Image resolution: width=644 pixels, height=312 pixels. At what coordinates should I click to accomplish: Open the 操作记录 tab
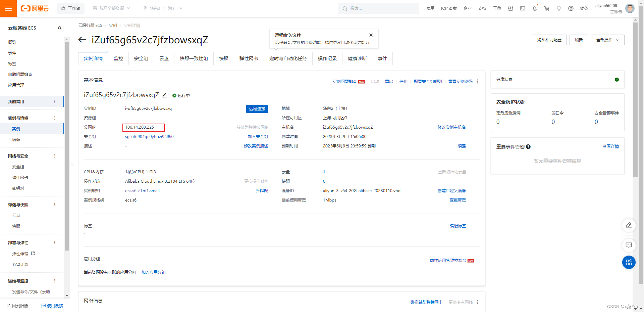coord(327,59)
